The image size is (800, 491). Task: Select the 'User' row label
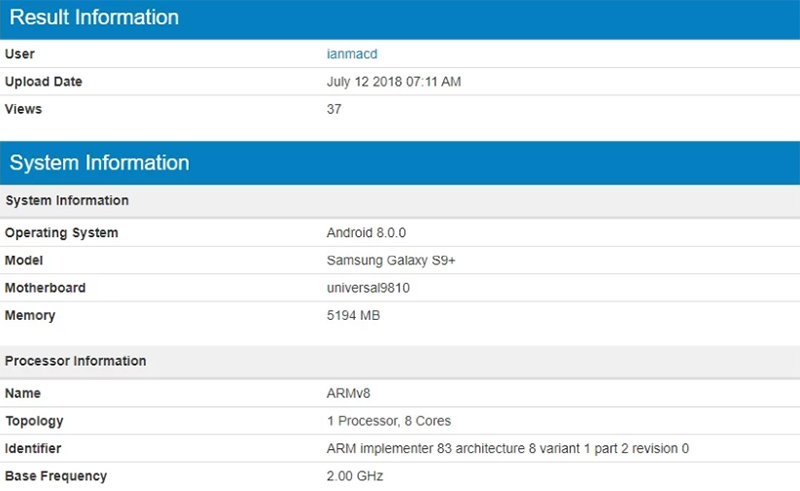tap(20, 54)
